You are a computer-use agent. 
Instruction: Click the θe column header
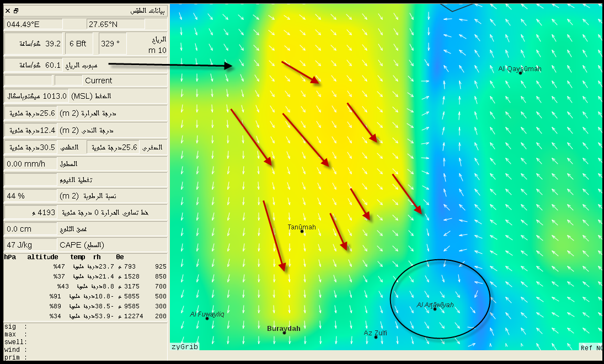120,257
